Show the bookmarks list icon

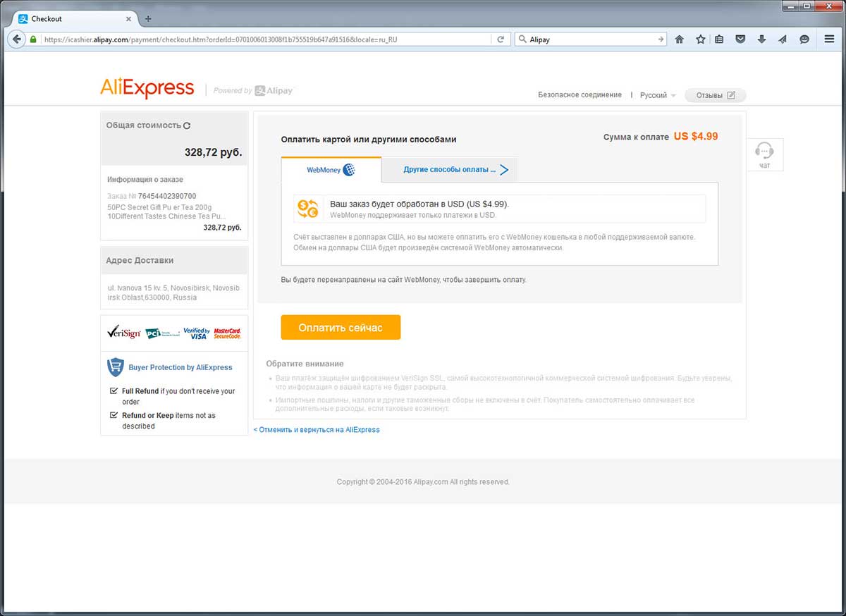point(719,39)
